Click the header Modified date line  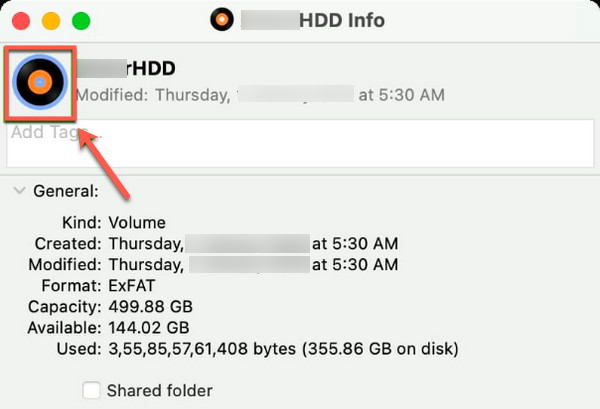point(260,95)
